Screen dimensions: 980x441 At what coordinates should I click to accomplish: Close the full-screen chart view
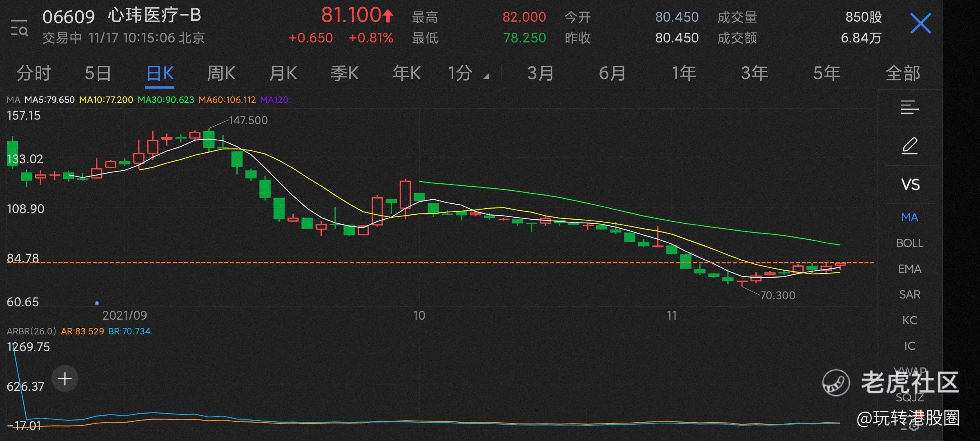point(920,23)
